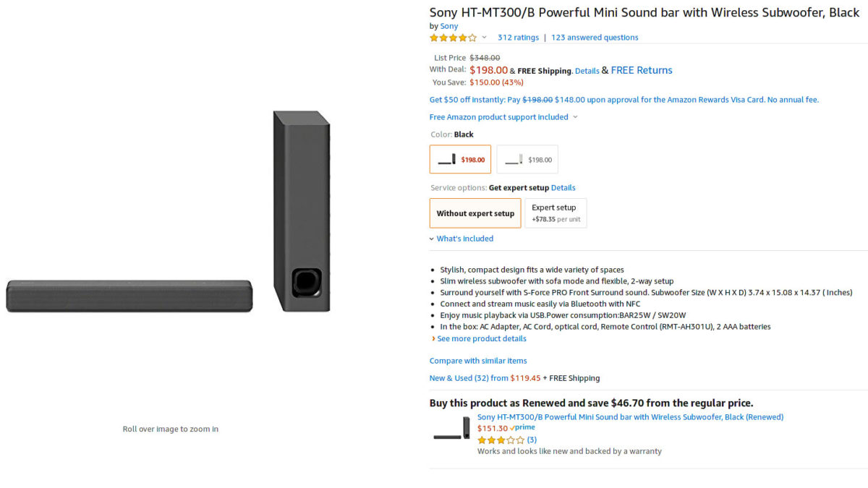The image size is (868, 488).
Task: Choose Expert setup for +$78.35 per unit
Action: point(556,213)
